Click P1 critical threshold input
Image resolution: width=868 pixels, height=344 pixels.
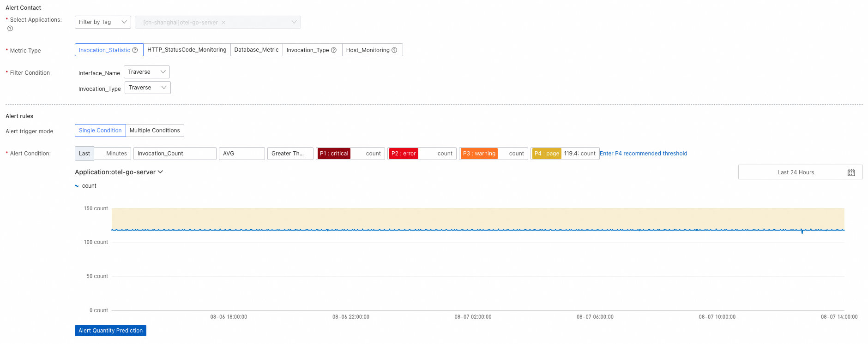click(x=357, y=154)
